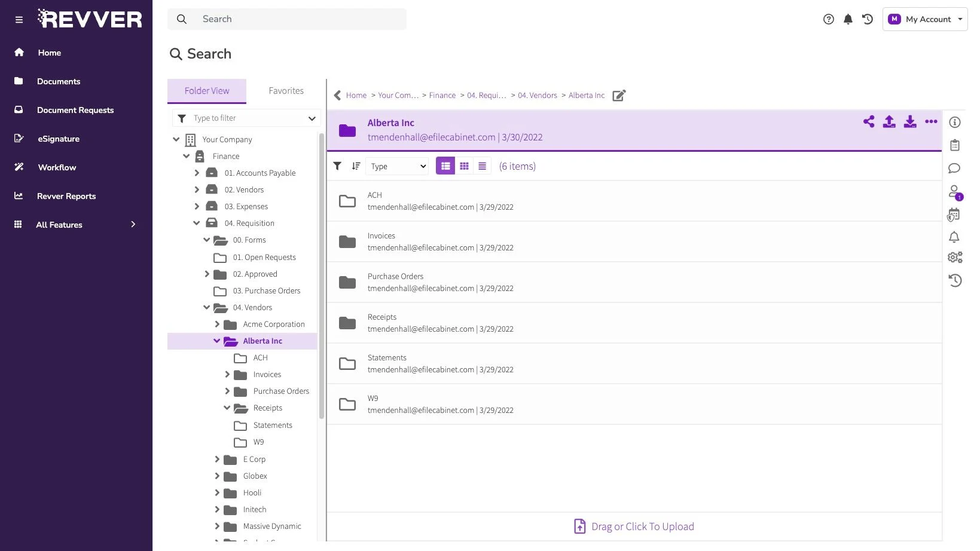Screen dimensions: 980x551
Task: Click the filter funnel icon above the item list
Action: (337, 166)
